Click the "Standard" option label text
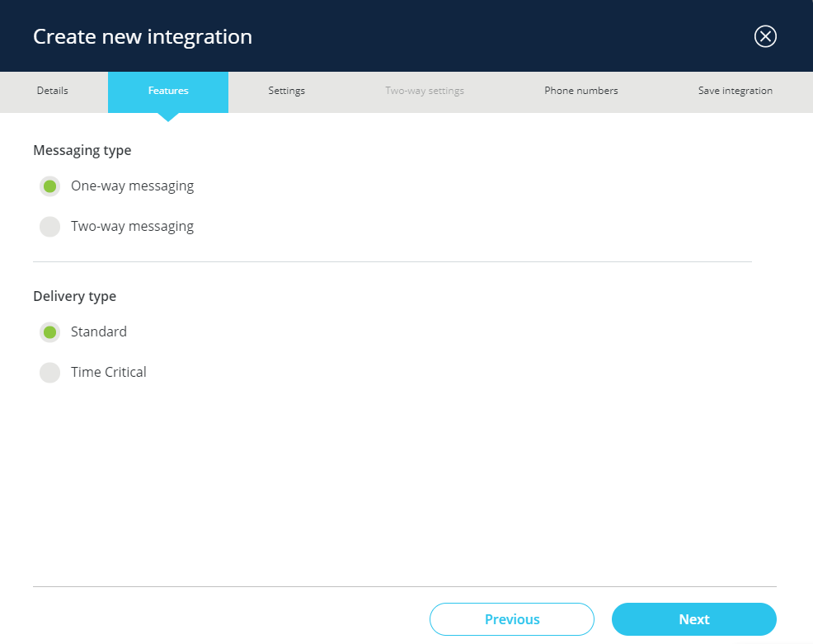813x644 pixels. [x=99, y=332]
